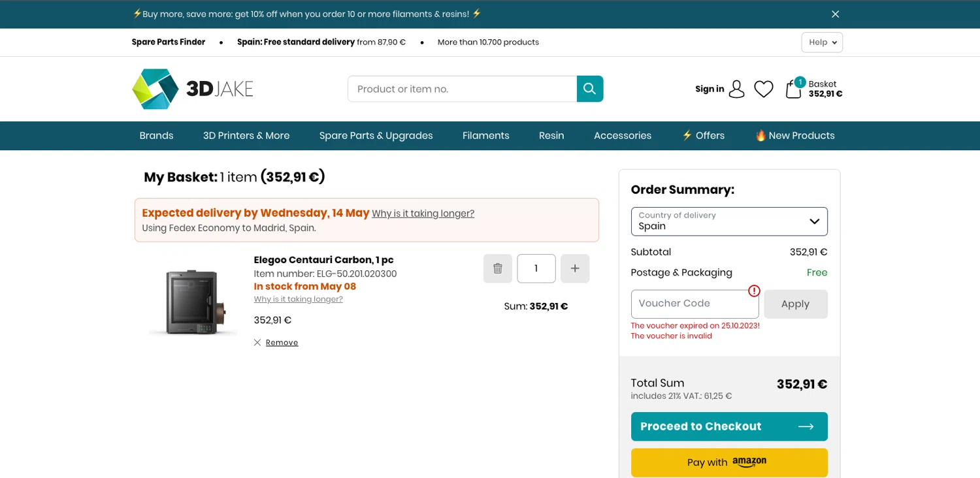The width and height of the screenshot is (980, 478).
Task: Click the 'The voucher is invalid' message
Action: [x=671, y=336]
